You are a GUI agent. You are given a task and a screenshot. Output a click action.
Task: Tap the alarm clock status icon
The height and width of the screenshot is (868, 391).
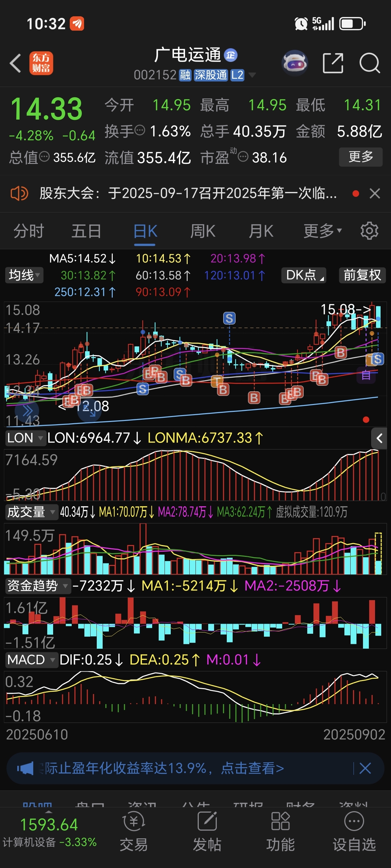pos(301,23)
